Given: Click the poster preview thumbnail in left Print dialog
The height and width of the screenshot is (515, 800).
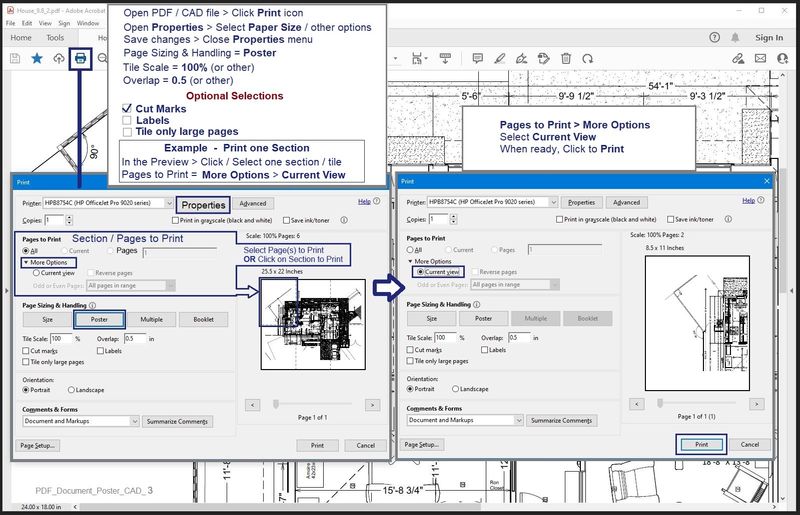Looking at the screenshot, I should (x=313, y=324).
